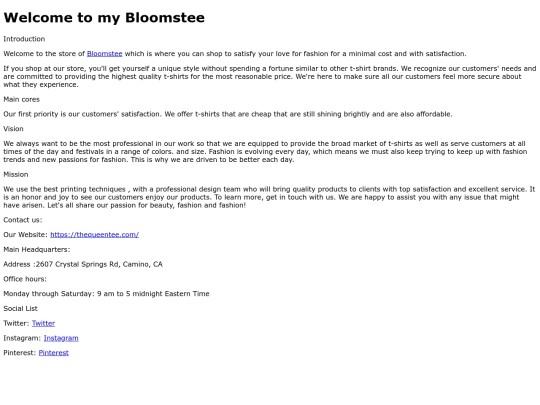The image size is (540, 405).
Task: Click the Introduction section label
Action: tap(24, 39)
